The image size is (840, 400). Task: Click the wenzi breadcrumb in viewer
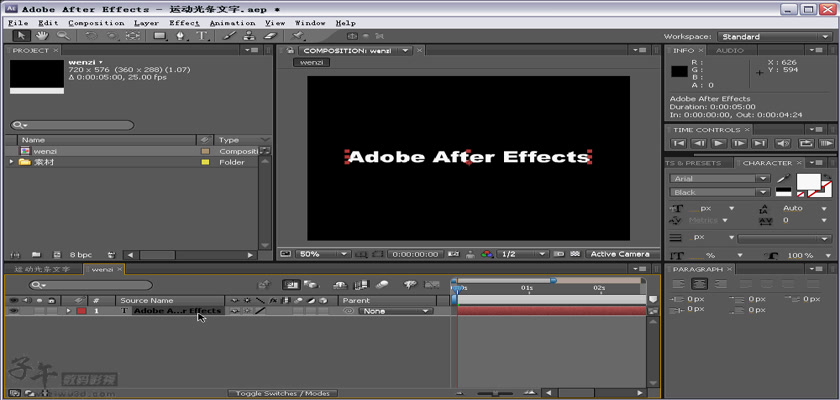pyautogui.click(x=311, y=62)
